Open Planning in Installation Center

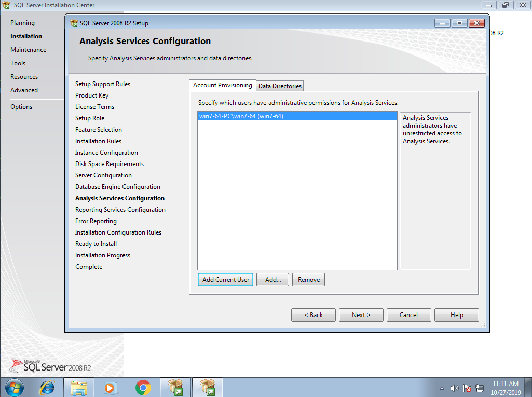pos(22,23)
